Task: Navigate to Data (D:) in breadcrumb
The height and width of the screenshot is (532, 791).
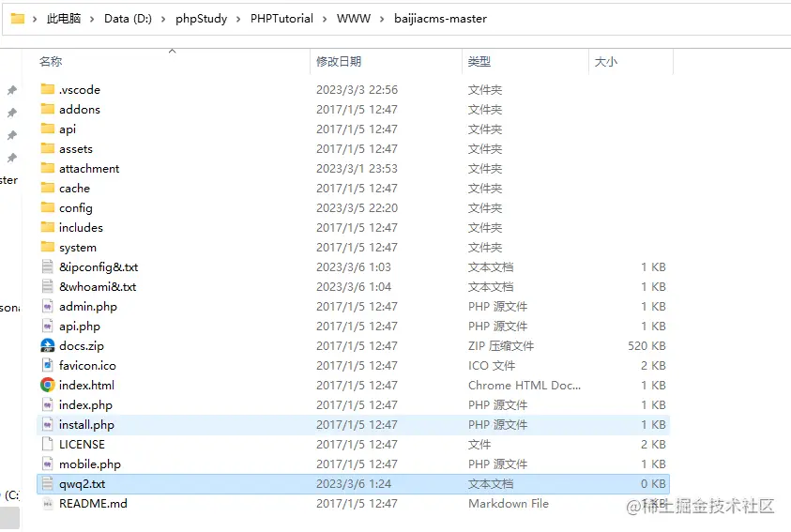Action: point(128,19)
